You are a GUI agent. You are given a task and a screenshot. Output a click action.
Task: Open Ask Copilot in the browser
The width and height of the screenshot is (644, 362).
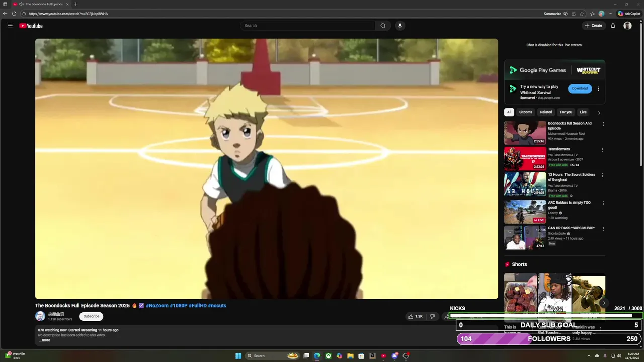tap(629, 14)
